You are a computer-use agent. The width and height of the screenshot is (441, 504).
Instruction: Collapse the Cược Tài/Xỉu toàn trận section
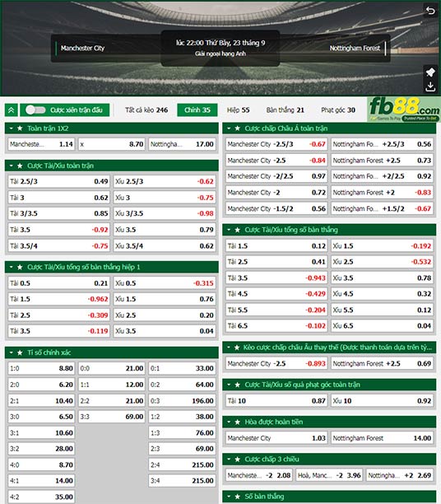click(x=12, y=166)
